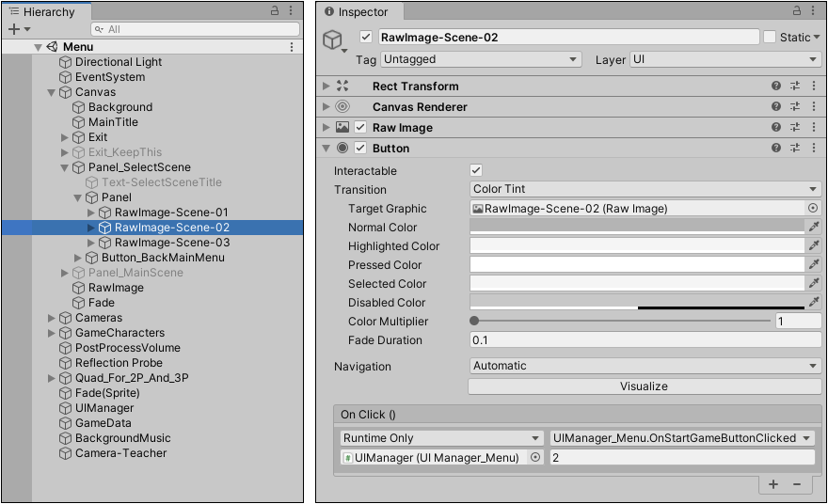Open Rect Transform preset settings icon

[x=795, y=86]
